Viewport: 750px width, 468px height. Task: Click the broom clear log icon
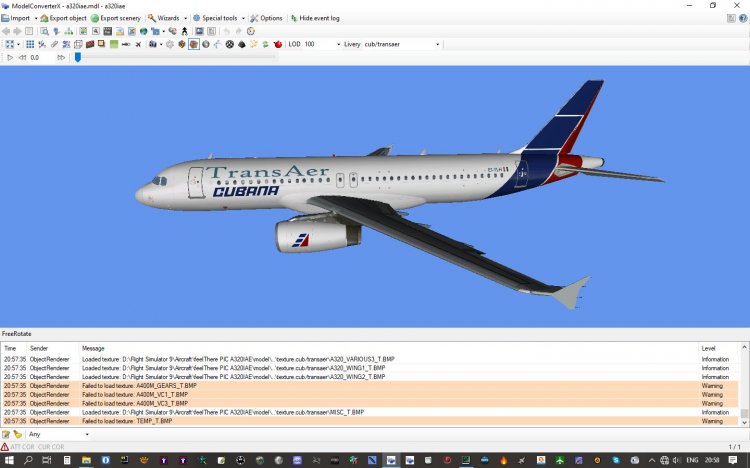click(18, 435)
